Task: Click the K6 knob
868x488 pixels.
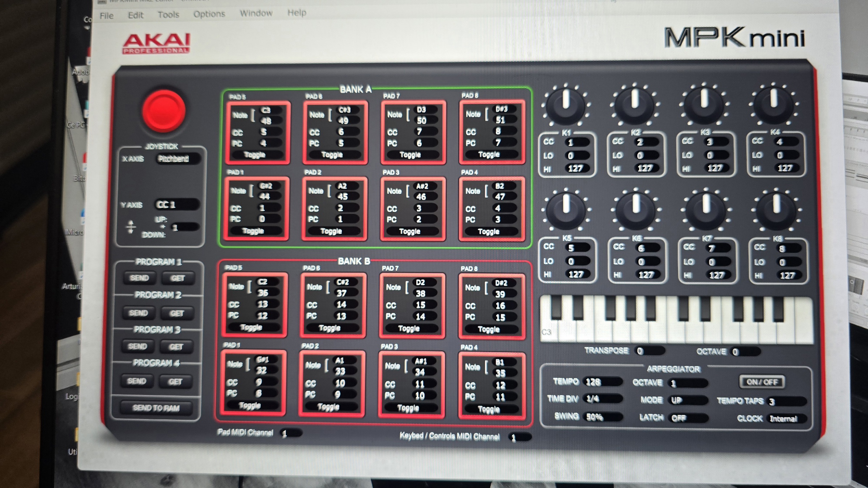Action: point(635,210)
